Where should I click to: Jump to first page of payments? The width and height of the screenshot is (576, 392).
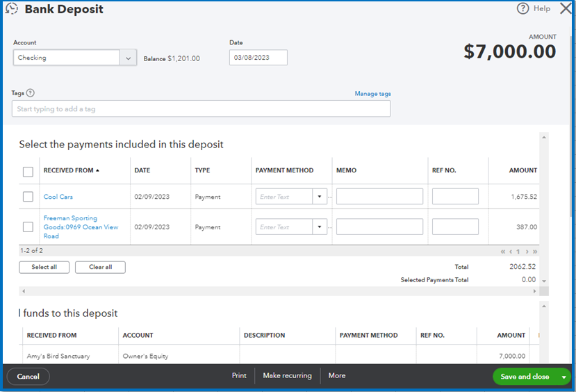(502, 251)
